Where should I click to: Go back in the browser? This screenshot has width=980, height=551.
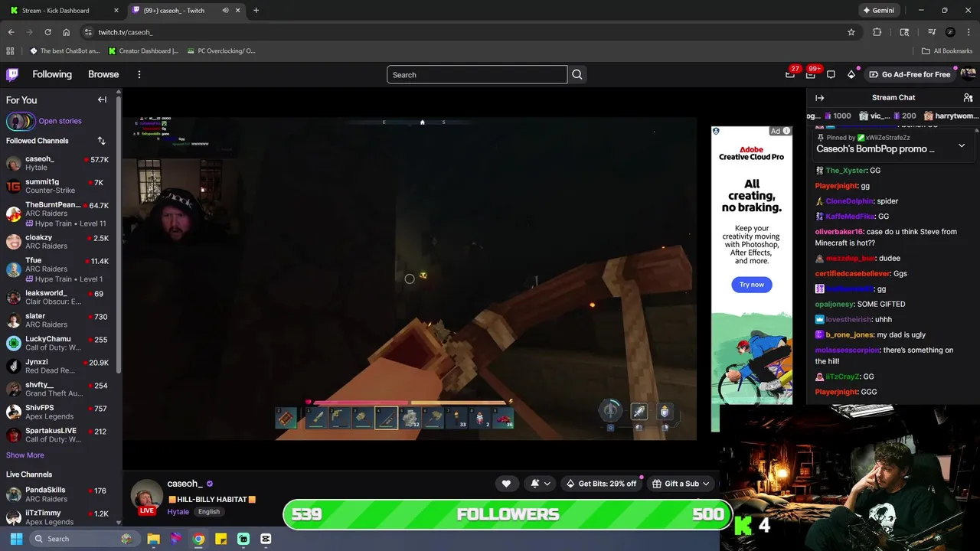[x=11, y=32]
